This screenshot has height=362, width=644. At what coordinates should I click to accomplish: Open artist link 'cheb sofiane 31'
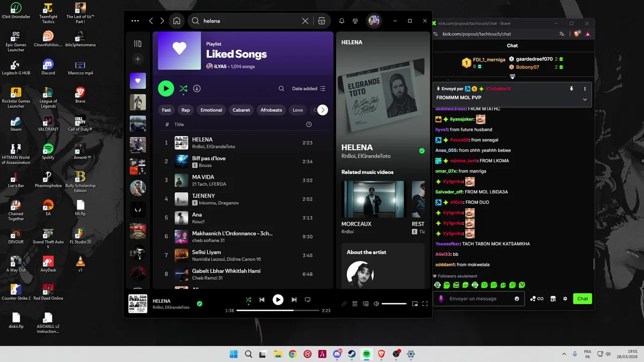[208, 240]
